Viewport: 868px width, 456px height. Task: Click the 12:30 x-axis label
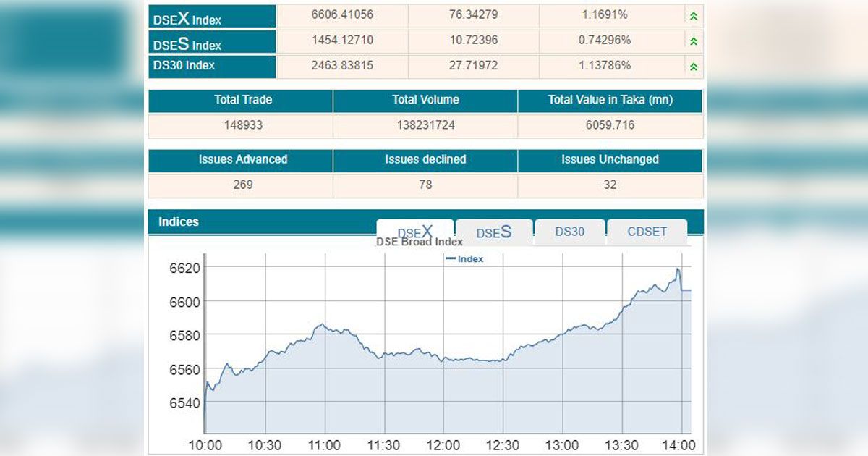pos(502,444)
